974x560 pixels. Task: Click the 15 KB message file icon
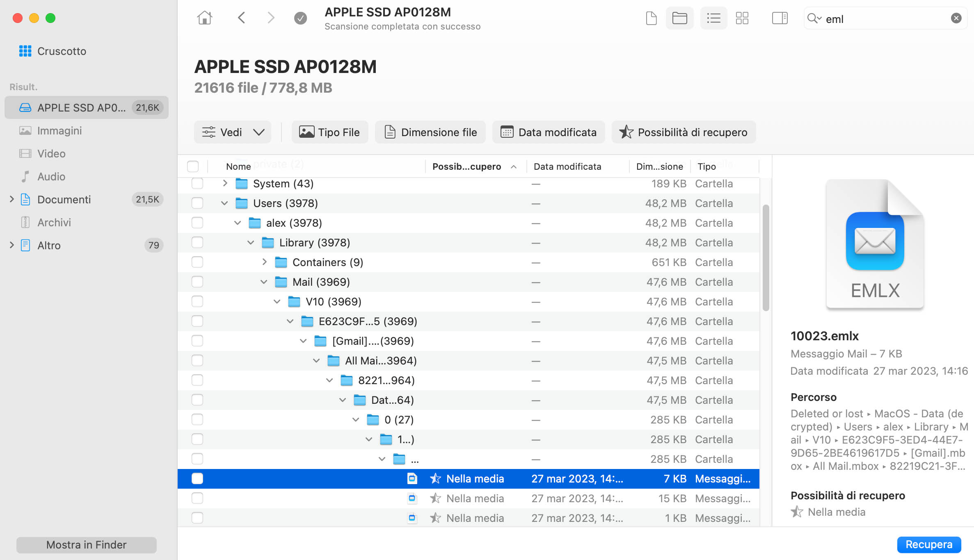412,499
